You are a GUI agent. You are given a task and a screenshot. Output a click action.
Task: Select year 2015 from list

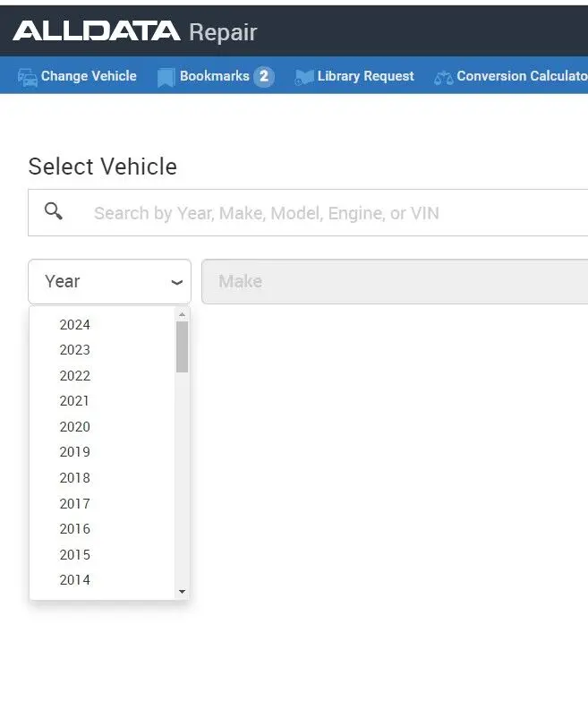tap(102, 554)
